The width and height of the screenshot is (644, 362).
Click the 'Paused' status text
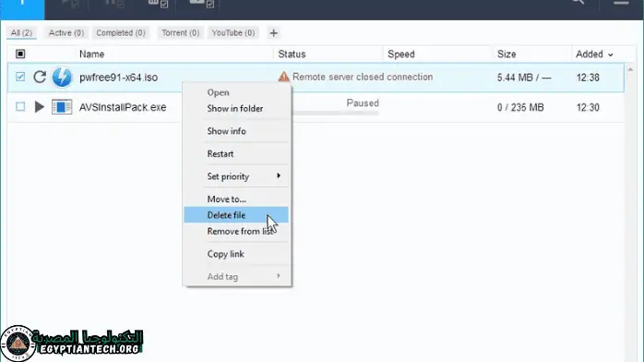click(x=363, y=103)
